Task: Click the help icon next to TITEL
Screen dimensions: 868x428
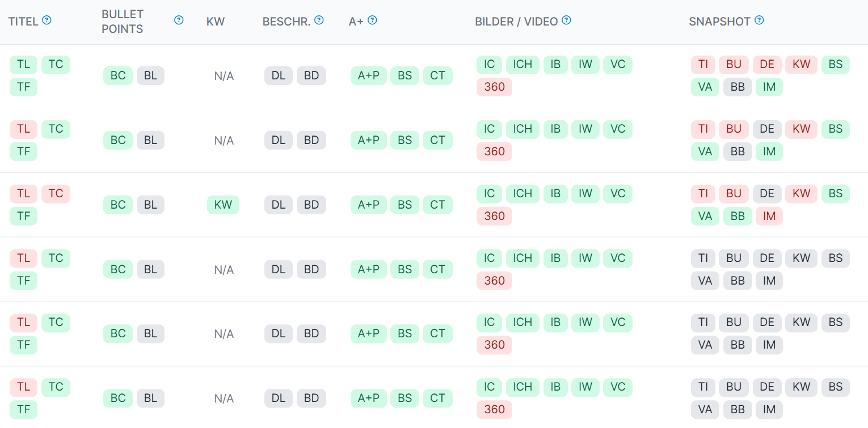Action: [x=47, y=20]
